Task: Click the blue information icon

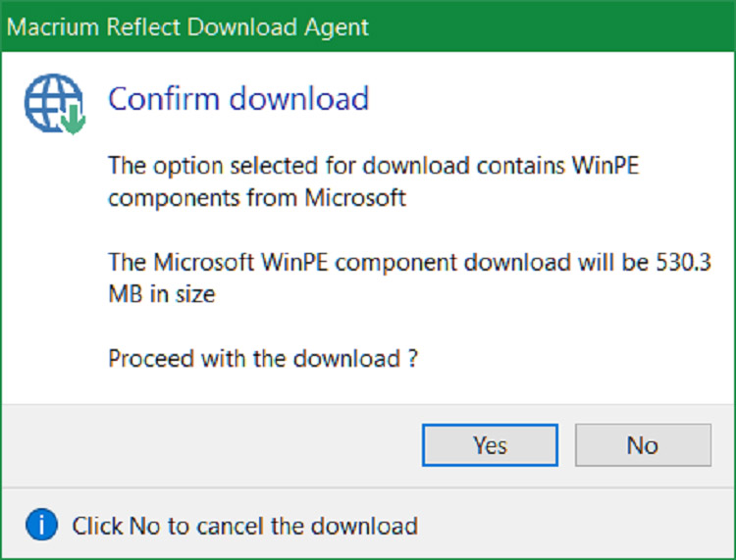Action: coord(41,525)
